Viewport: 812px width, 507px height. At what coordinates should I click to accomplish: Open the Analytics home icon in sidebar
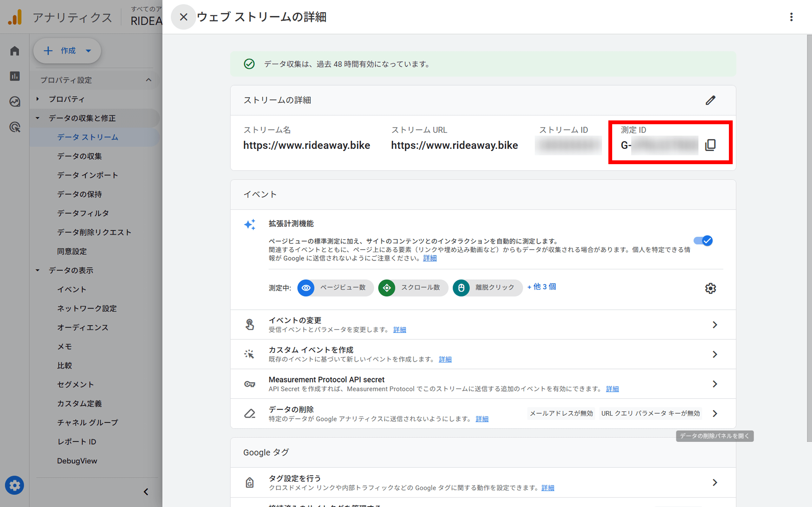point(14,50)
